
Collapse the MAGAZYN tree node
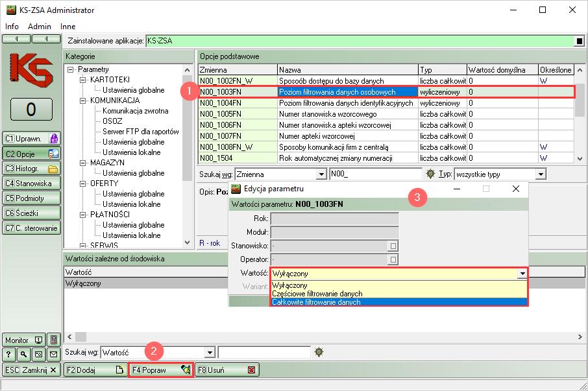(83, 163)
